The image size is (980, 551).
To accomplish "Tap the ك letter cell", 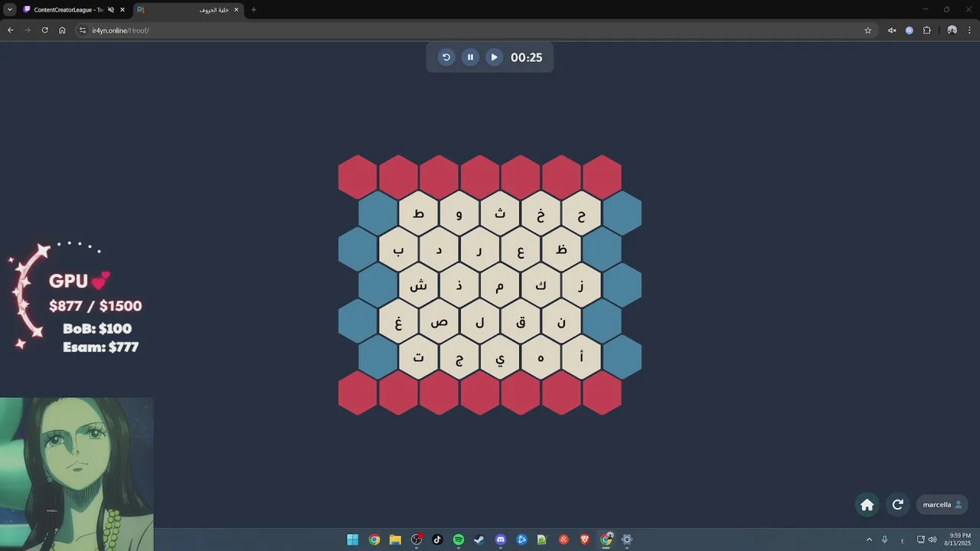I will [541, 285].
